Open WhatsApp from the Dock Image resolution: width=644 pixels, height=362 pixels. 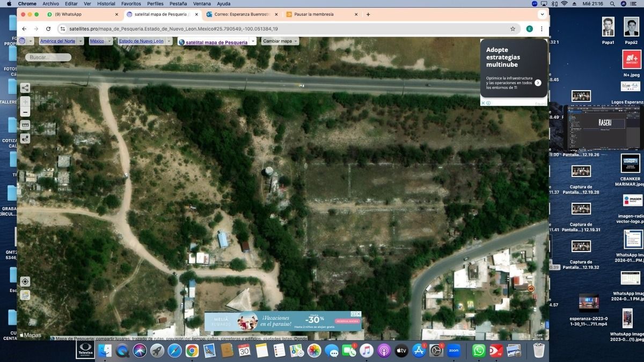click(x=479, y=351)
